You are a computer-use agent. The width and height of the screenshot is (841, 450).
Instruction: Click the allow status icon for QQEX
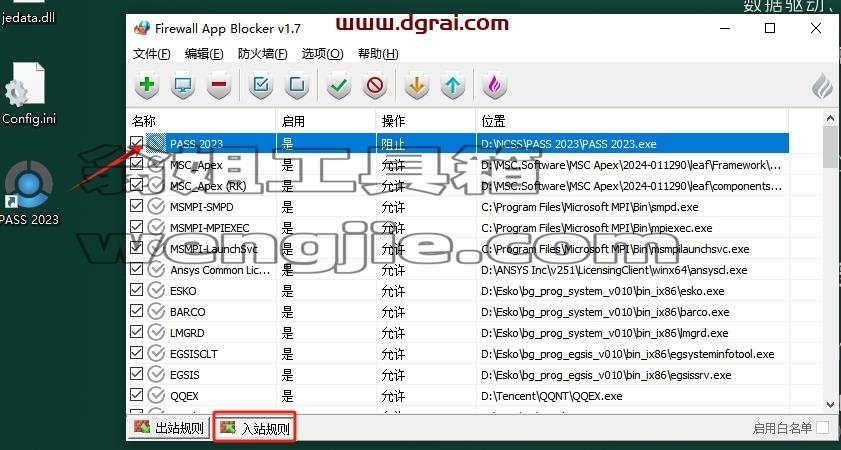tap(156, 396)
